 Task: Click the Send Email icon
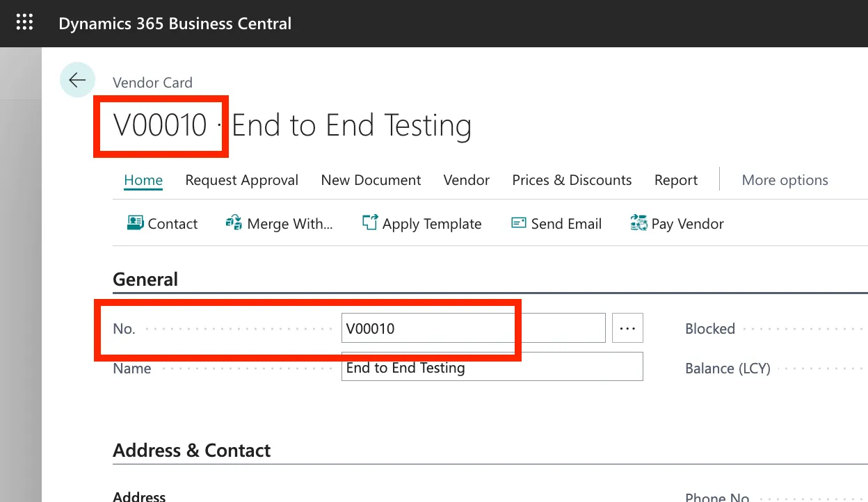(x=518, y=223)
